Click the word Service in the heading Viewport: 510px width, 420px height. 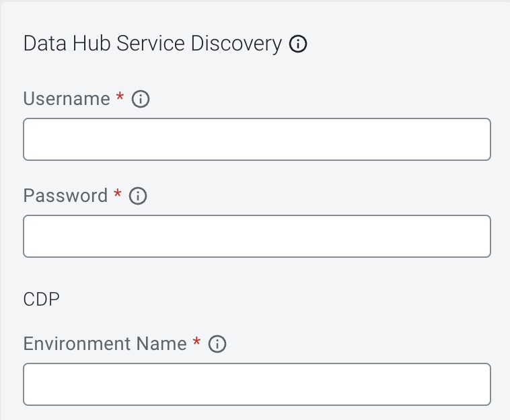click(x=151, y=43)
